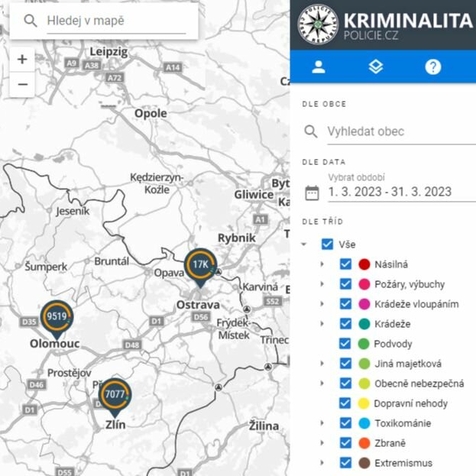
Task: Open the help question mark icon
Action: pos(433,66)
